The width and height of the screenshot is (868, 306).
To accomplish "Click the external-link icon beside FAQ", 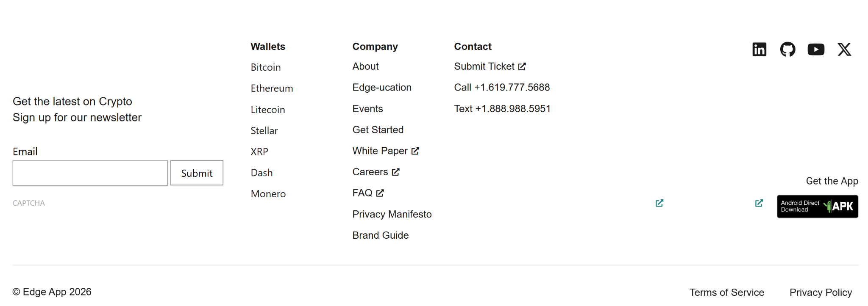I will tap(380, 193).
